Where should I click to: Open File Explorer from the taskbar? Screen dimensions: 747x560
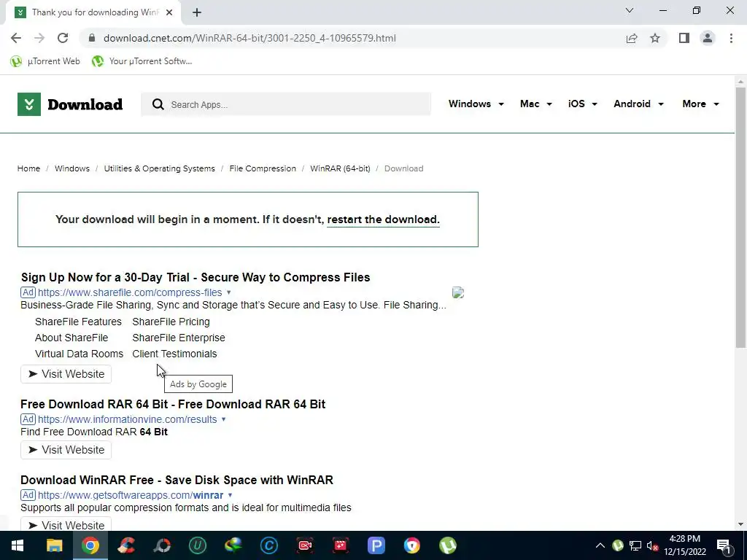coord(54,545)
